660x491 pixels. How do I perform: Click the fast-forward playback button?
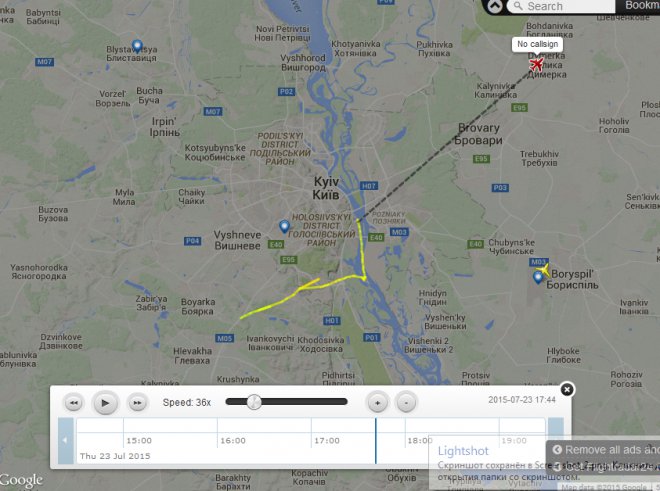(138, 403)
